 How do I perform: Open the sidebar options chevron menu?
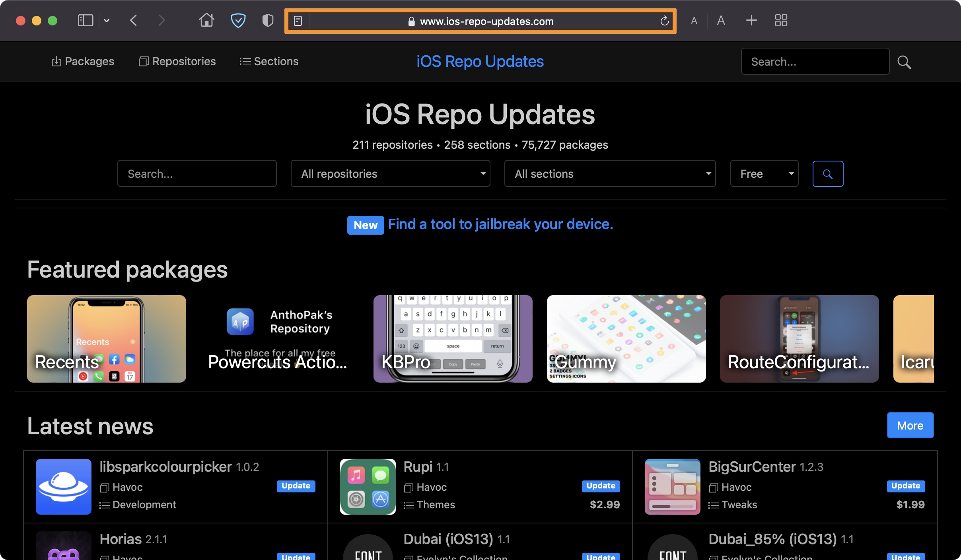pyautogui.click(x=106, y=20)
